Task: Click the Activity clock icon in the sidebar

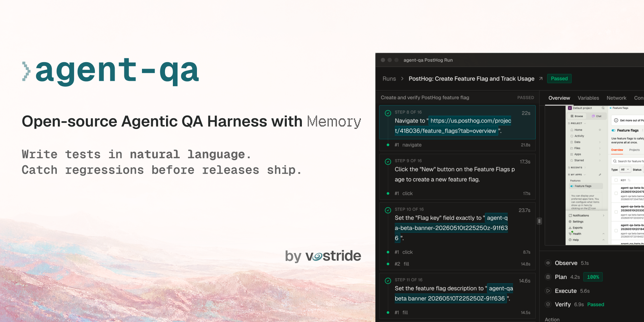Action: 572,136
